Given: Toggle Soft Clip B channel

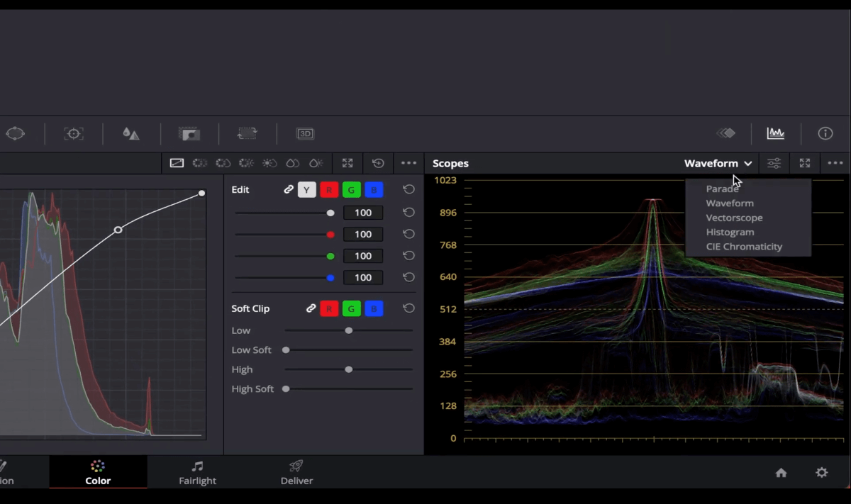Looking at the screenshot, I should [374, 308].
